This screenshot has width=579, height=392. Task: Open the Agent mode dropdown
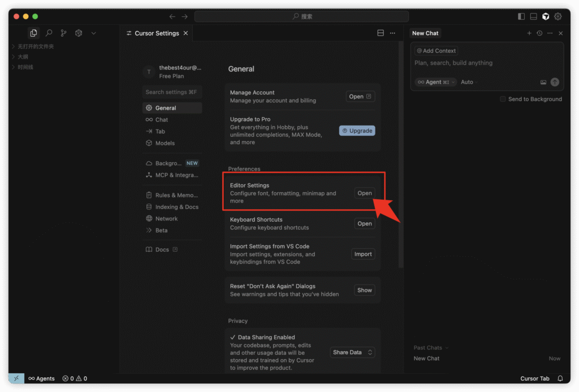(435, 82)
